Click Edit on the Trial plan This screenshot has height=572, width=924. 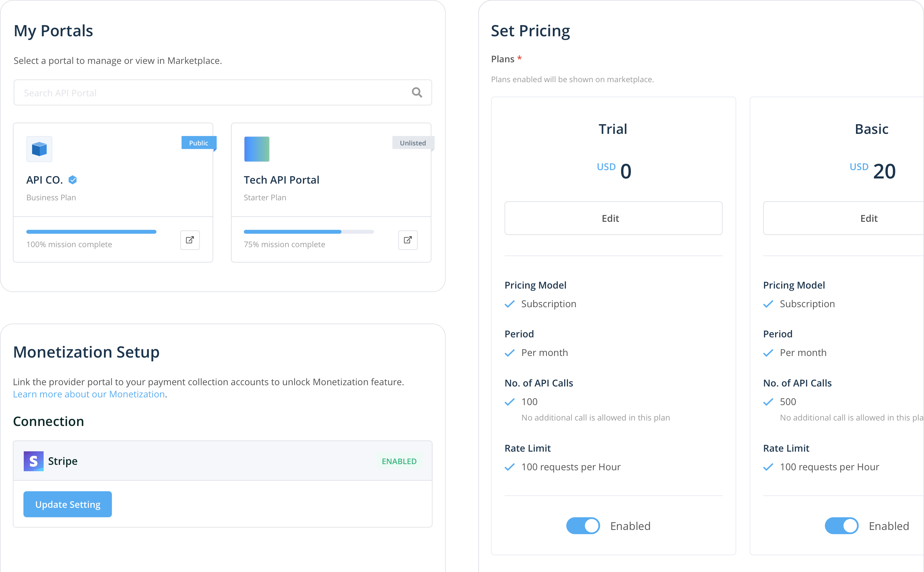(613, 218)
